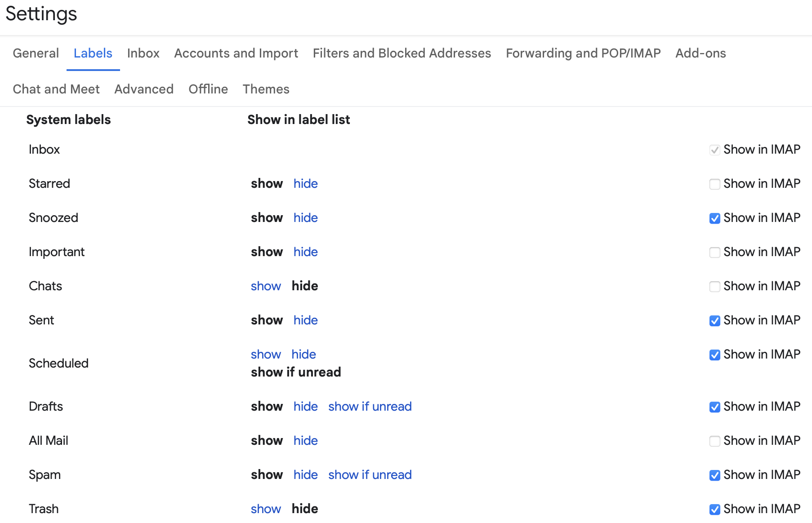
Task: Go to Filters and Blocked Addresses
Action: pos(402,53)
